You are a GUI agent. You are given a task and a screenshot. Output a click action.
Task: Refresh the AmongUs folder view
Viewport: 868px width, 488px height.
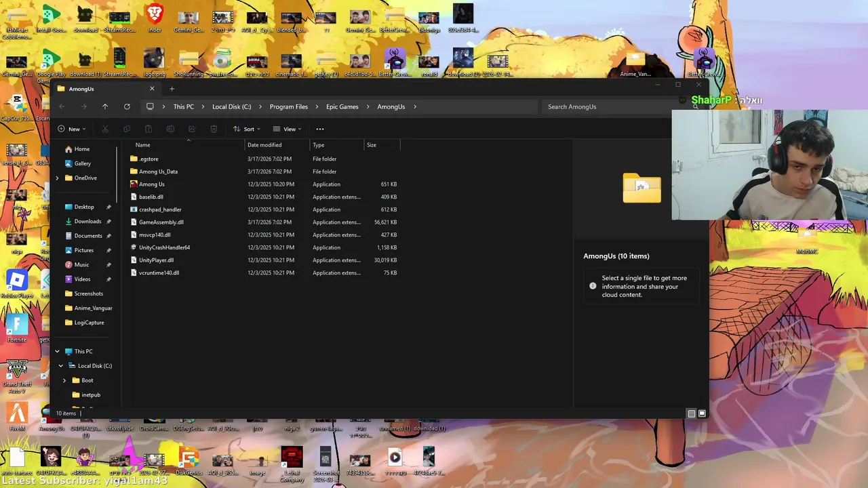click(x=127, y=106)
